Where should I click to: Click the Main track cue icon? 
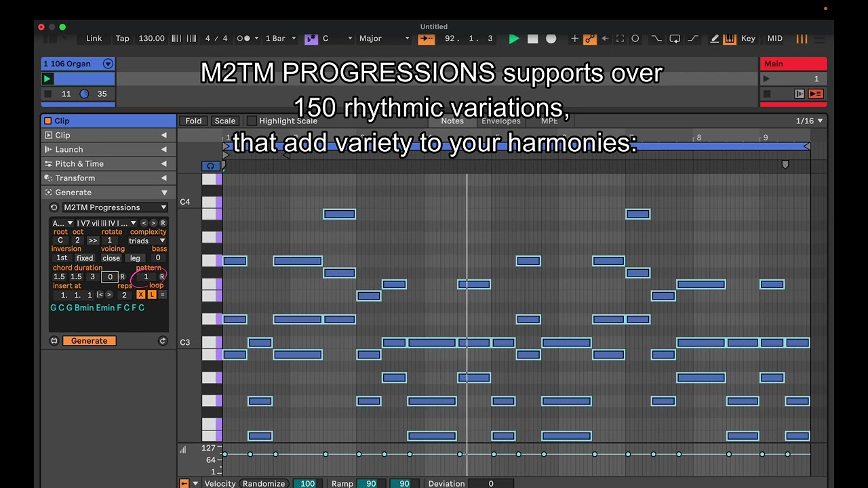[800, 94]
